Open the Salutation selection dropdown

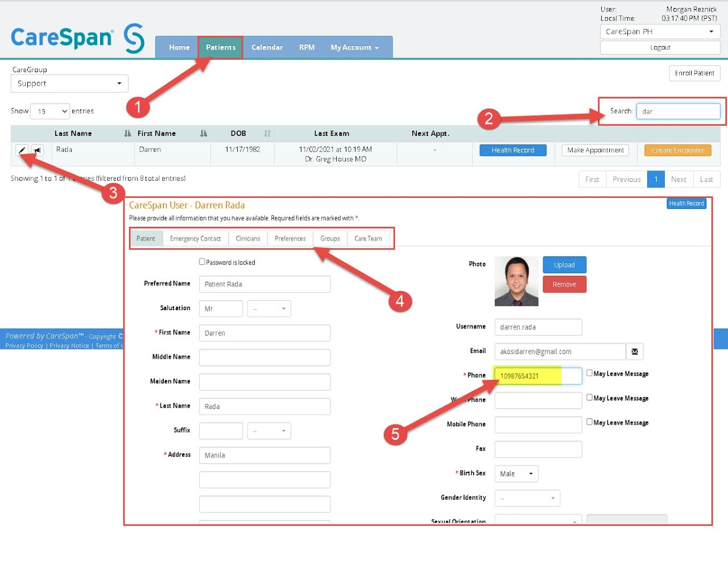pyautogui.click(x=269, y=309)
